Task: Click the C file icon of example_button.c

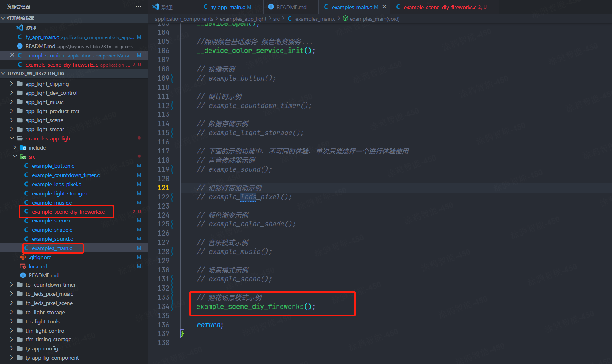Action: coord(26,166)
